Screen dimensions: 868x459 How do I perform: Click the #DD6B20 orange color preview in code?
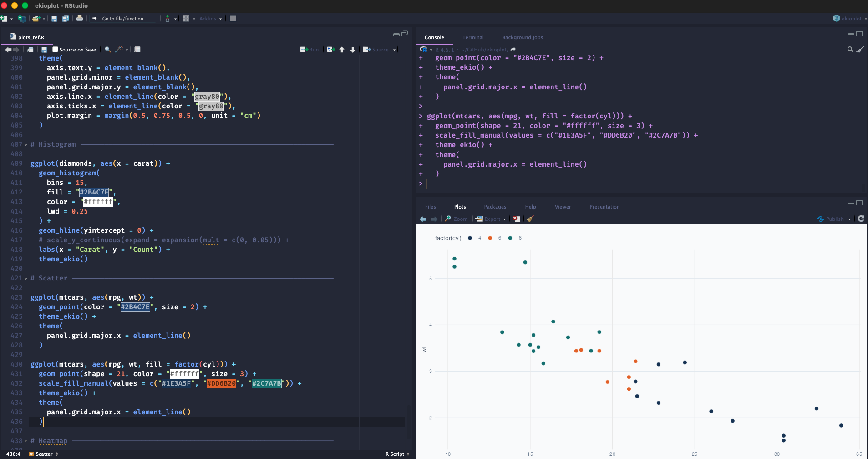[222, 383]
